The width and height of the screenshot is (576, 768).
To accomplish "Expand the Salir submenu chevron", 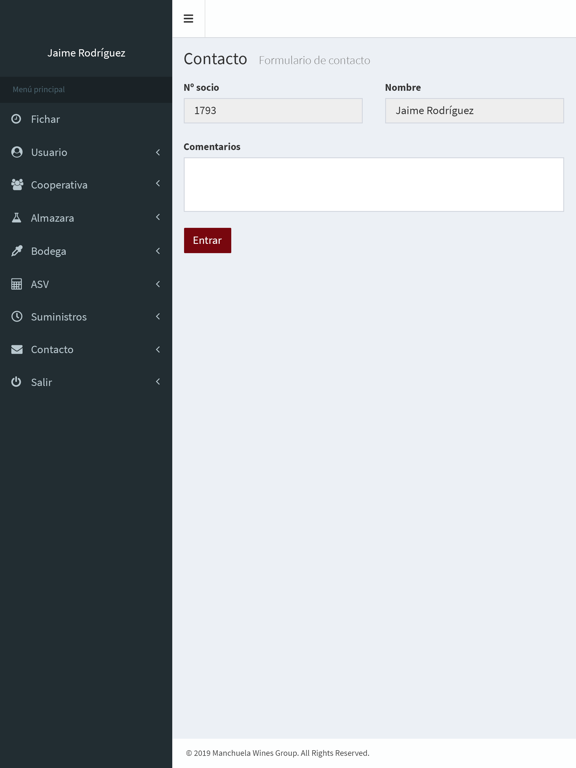I will (158, 382).
